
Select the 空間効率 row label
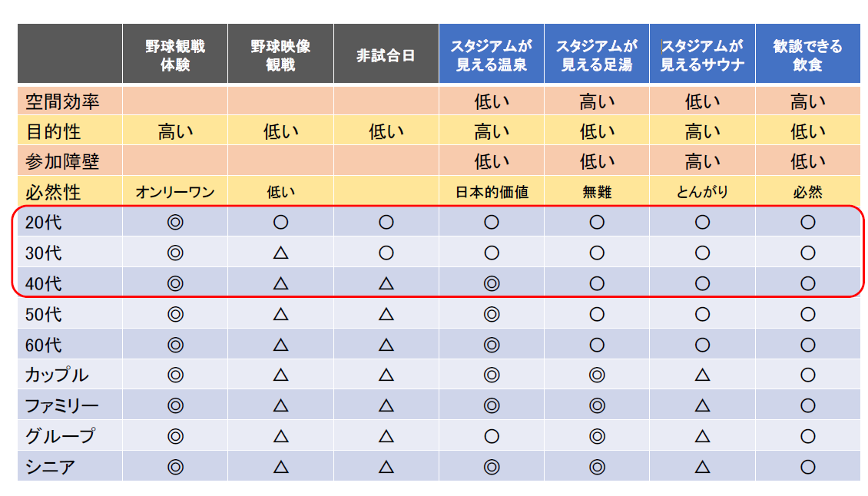(x=63, y=101)
